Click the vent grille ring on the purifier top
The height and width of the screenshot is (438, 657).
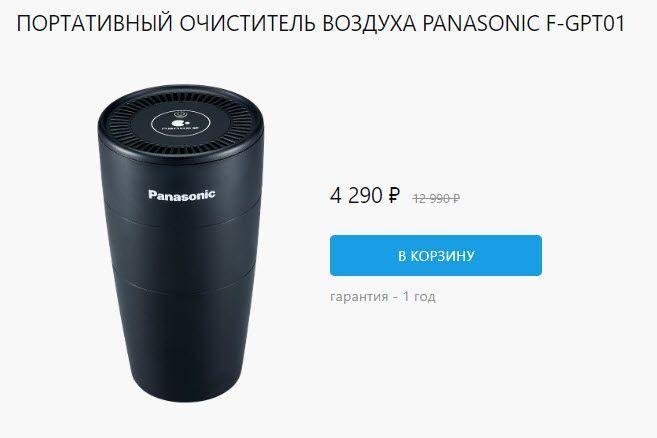[181, 124]
